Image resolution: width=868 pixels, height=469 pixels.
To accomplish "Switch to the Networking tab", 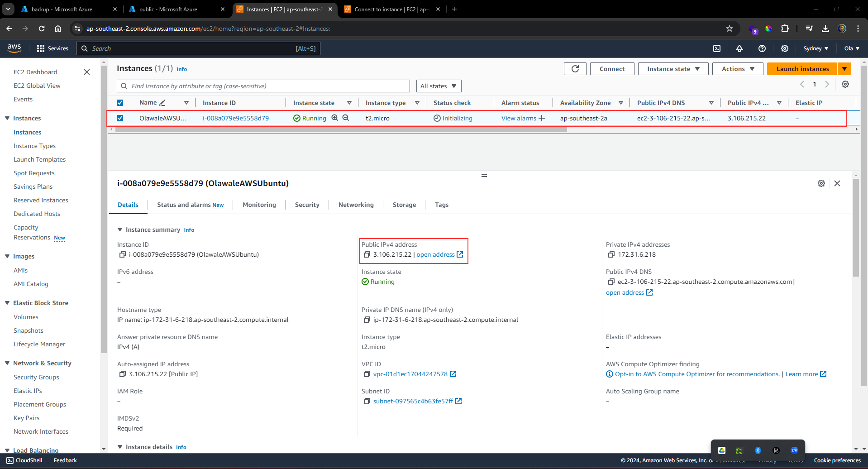I will (x=356, y=205).
